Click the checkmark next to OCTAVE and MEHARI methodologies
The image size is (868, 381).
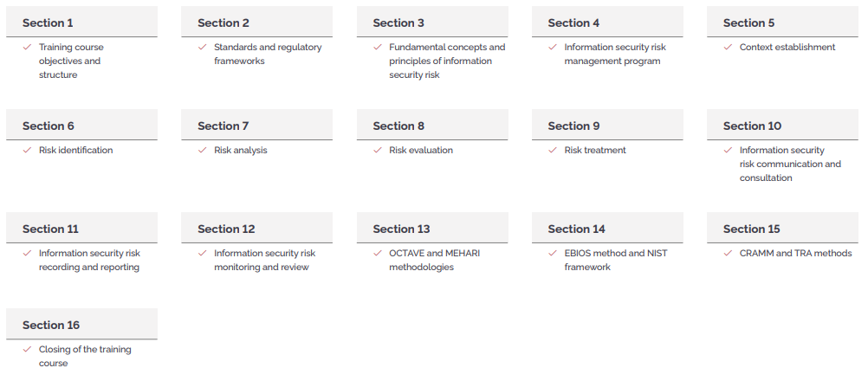378,253
